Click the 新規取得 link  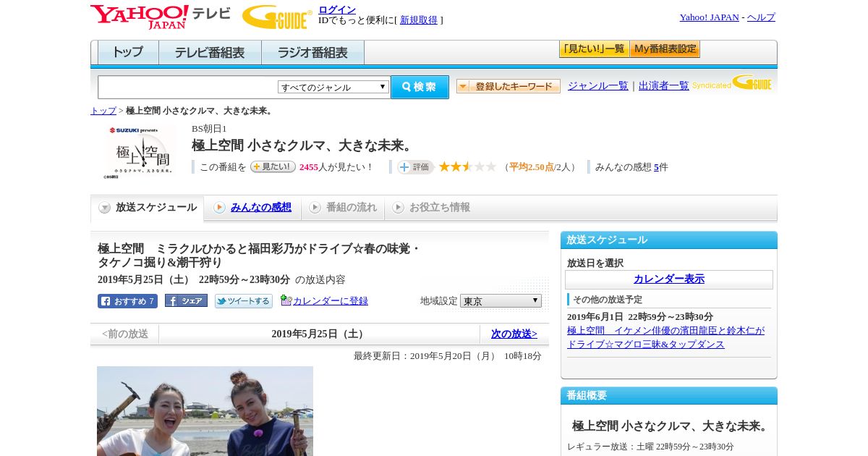click(419, 20)
